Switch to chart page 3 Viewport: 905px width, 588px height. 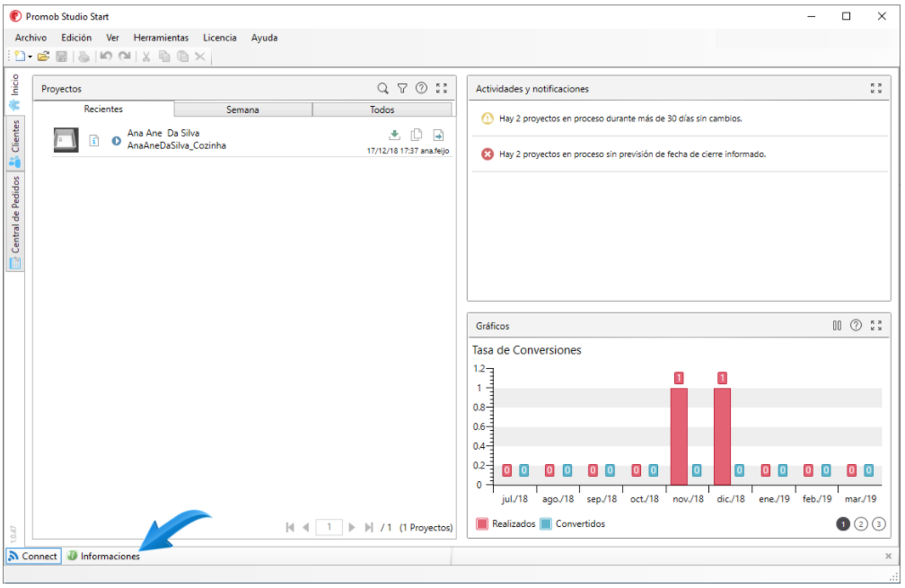click(x=878, y=524)
